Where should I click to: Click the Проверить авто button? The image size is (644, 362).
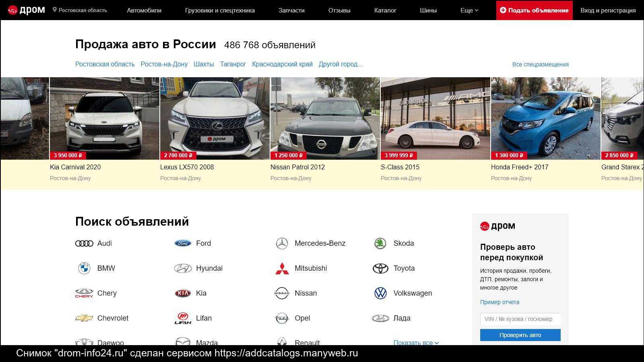tap(520, 335)
